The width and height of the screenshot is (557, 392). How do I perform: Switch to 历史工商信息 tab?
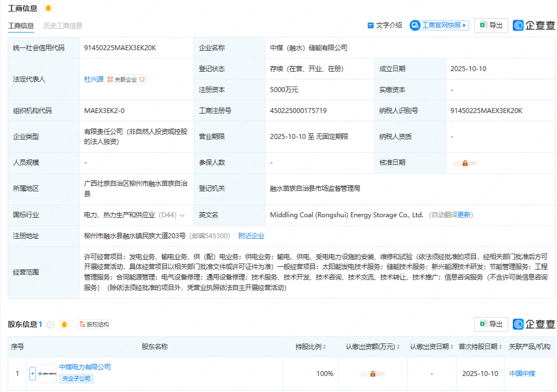pyautogui.click(x=63, y=25)
